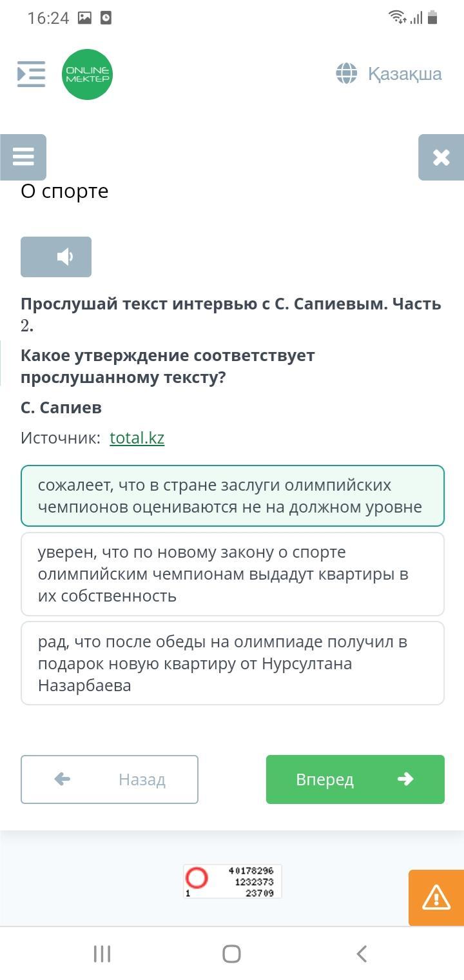Click the 'О спорте' lesson title
The width and height of the screenshot is (464, 980).
pyautogui.click(x=64, y=191)
